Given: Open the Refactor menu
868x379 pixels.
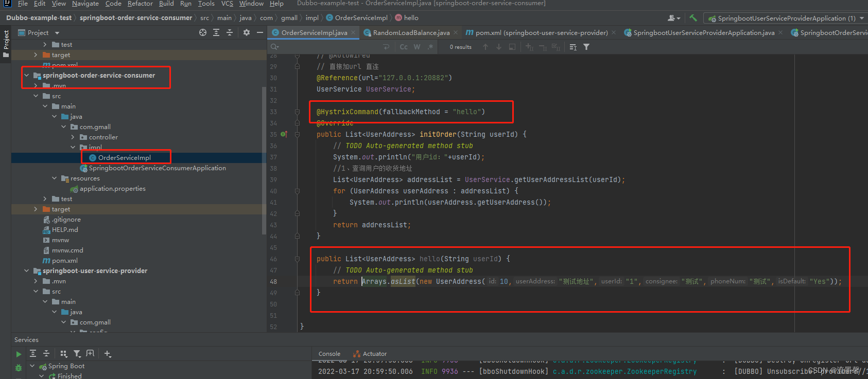Looking at the screenshot, I should click(140, 4).
